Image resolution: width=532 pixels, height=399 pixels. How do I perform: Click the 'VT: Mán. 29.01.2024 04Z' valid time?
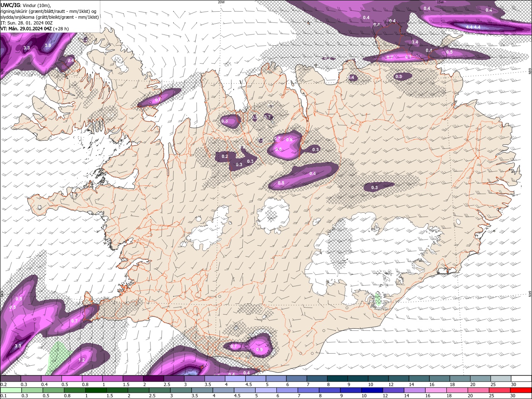pyautogui.click(x=26, y=29)
